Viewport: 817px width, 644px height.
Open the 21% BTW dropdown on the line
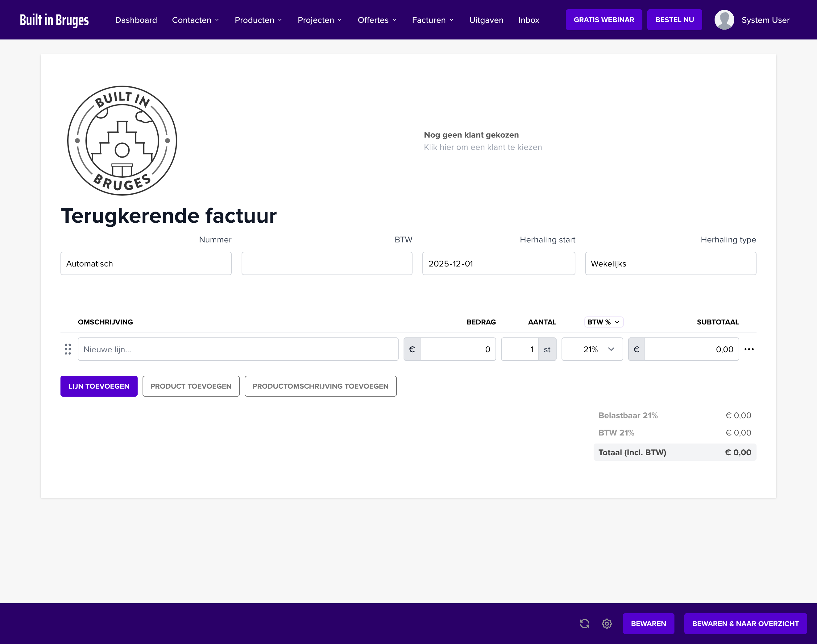tap(592, 349)
